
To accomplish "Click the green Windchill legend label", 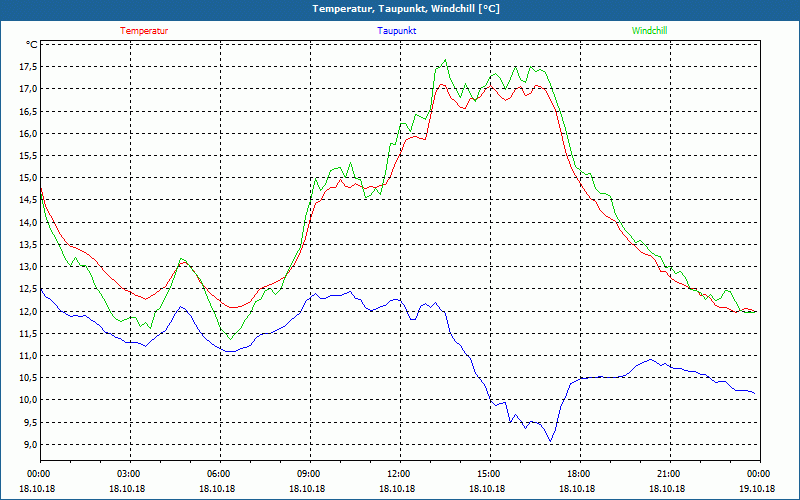I will [x=650, y=30].
